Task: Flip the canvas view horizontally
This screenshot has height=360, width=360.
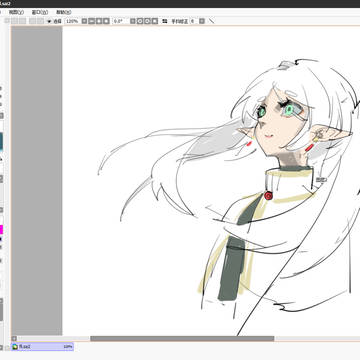Action: (x=165, y=21)
